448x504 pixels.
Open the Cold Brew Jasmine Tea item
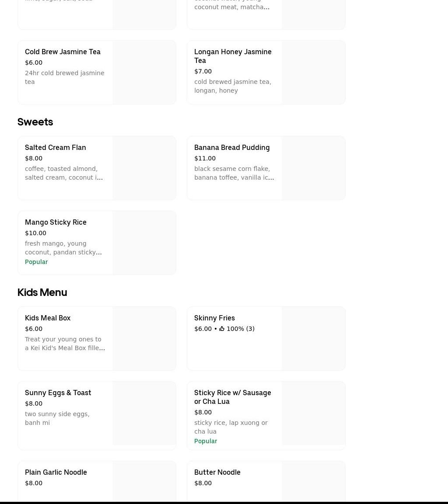click(63, 52)
